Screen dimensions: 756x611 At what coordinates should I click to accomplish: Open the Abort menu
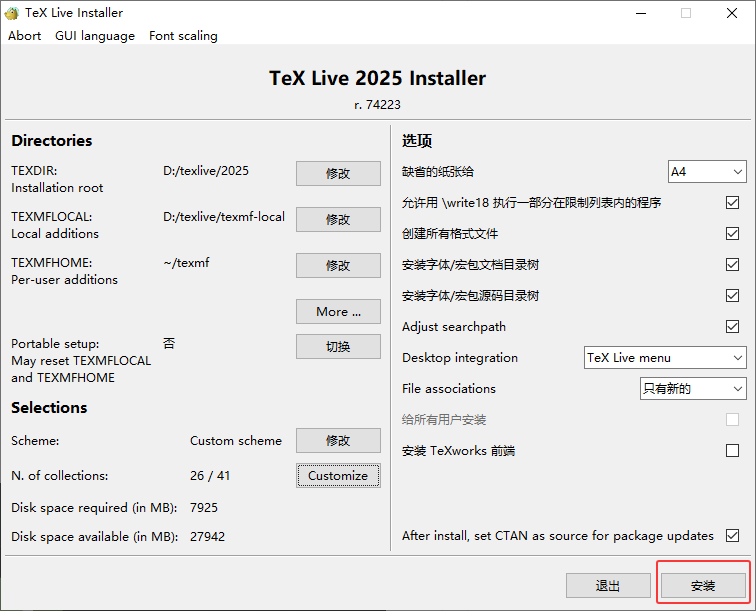pos(25,36)
